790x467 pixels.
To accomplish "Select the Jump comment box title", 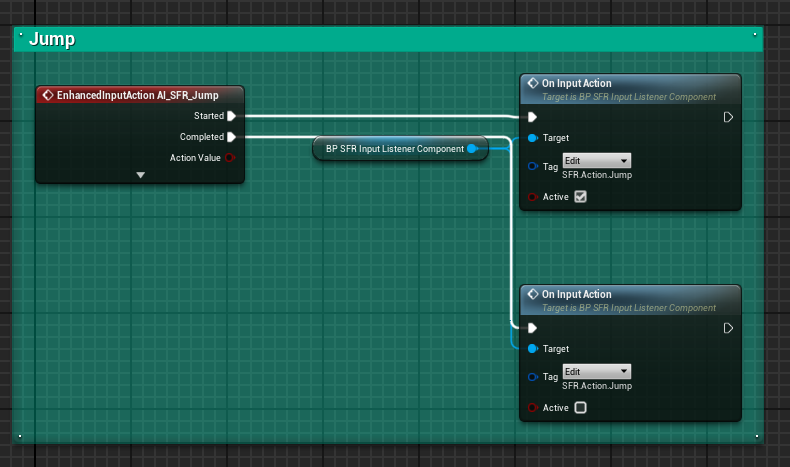I will (52, 39).
